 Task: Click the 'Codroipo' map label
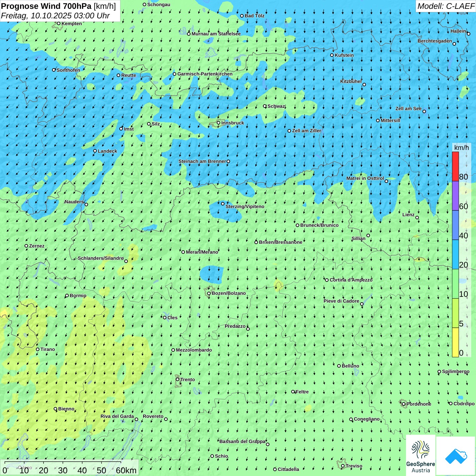[464, 404]
